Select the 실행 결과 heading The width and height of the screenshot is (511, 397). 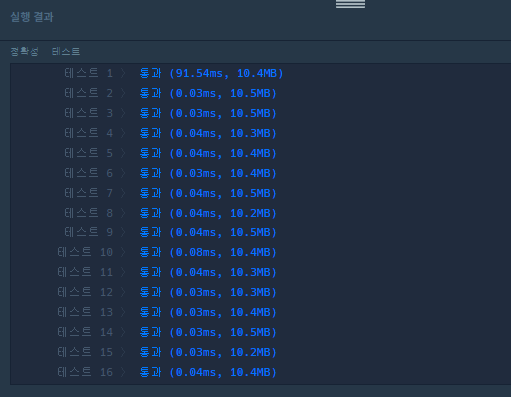tap(32, 17)
